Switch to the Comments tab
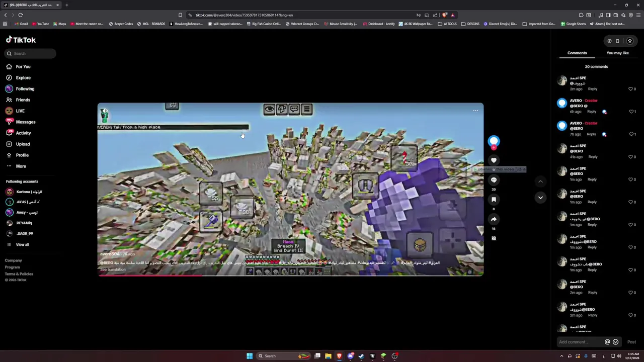 577,53
